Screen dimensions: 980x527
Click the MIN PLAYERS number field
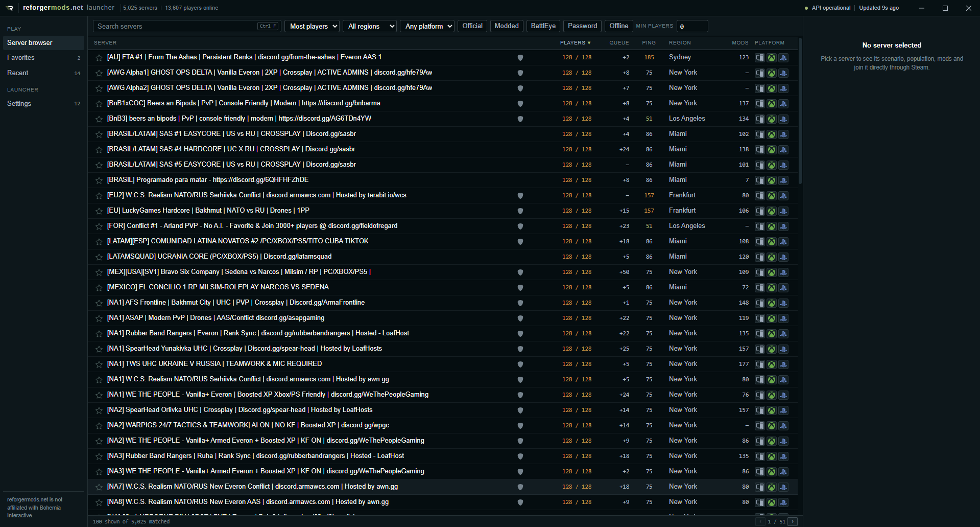692,26
